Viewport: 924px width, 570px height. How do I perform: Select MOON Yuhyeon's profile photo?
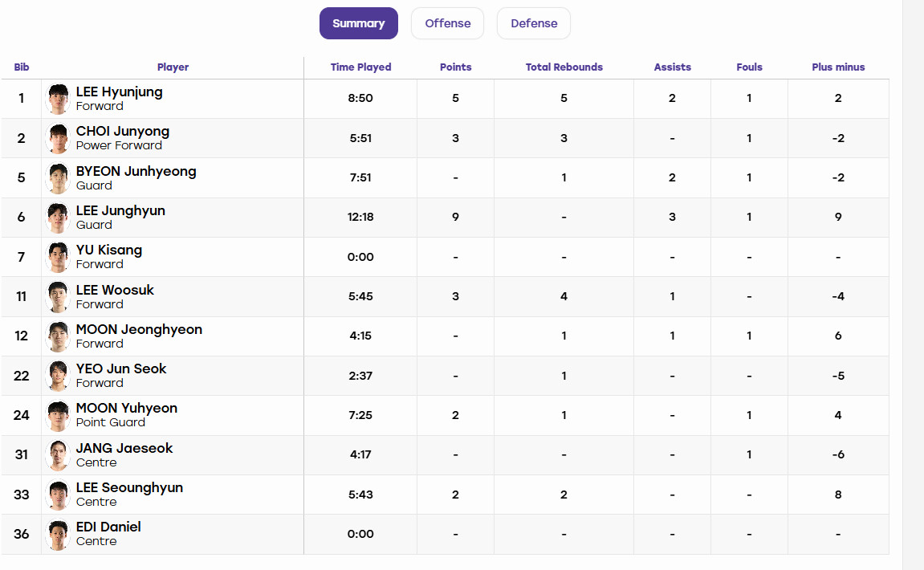pyautogui.click(x=58, y=416)
